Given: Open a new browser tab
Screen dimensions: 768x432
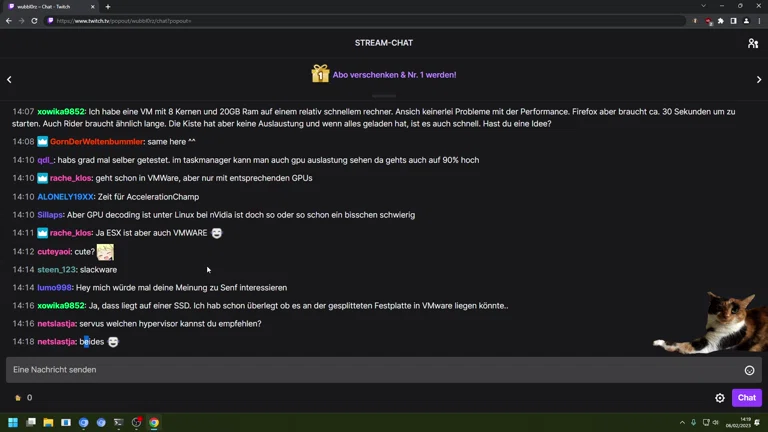Looking at the screenshot, I should pos(108,6).
